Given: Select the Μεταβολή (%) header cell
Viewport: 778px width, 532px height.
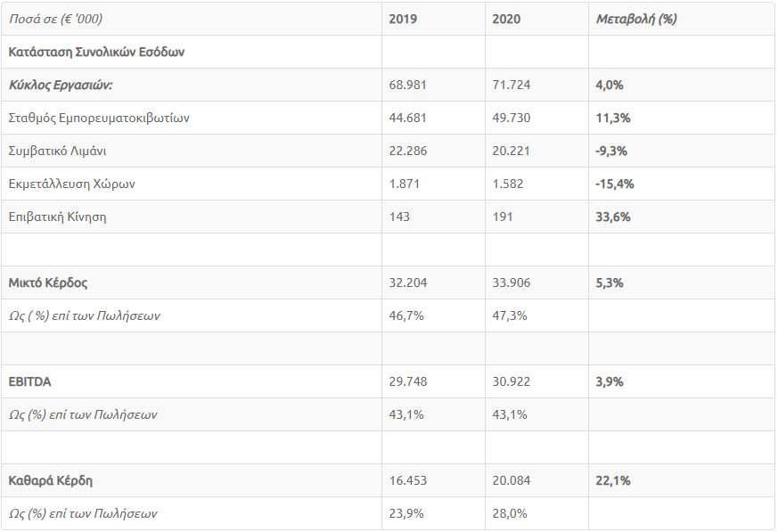Looking at the screenshot, I should (636, 19).
